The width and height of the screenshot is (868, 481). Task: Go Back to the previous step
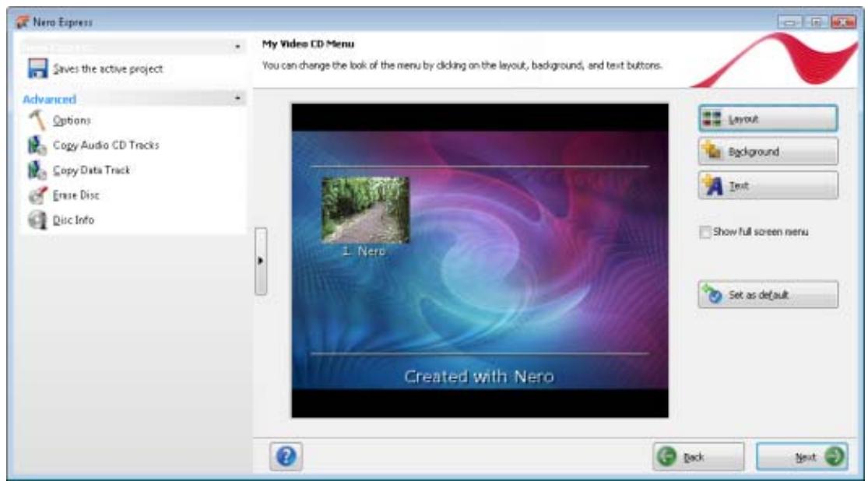(x=698, y=457)
